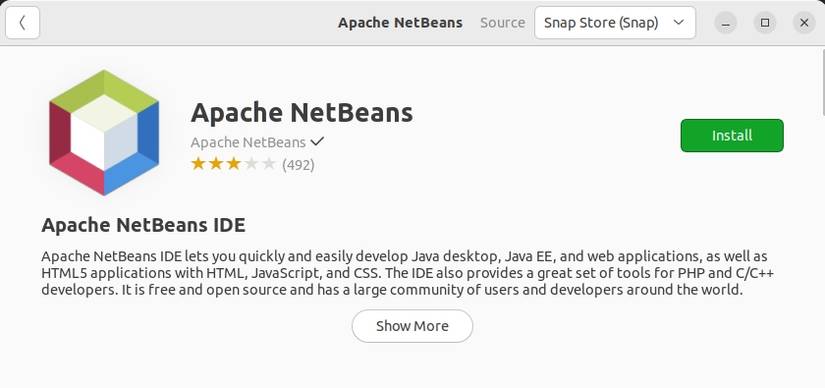Install Apache NetBeans
The width and height of the screenshot is (825, 388).
tap(732, 136)
